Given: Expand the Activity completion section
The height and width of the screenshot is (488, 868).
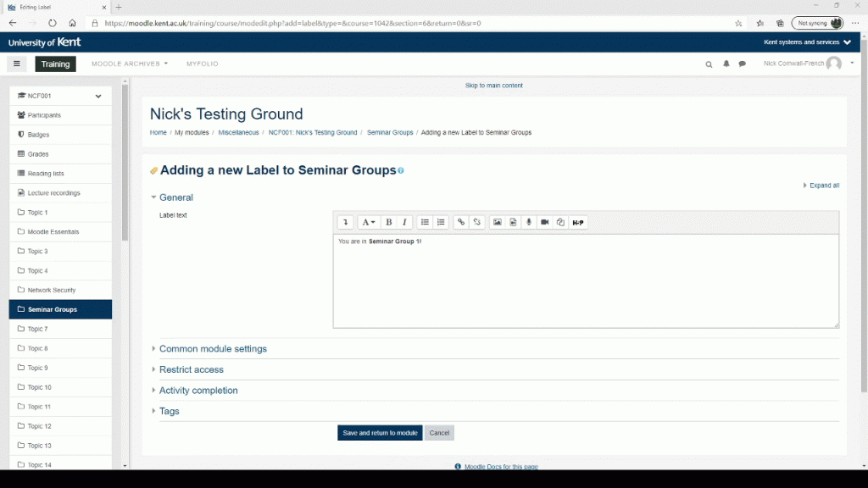Looking at the screenshot, I should click(198, 391).
